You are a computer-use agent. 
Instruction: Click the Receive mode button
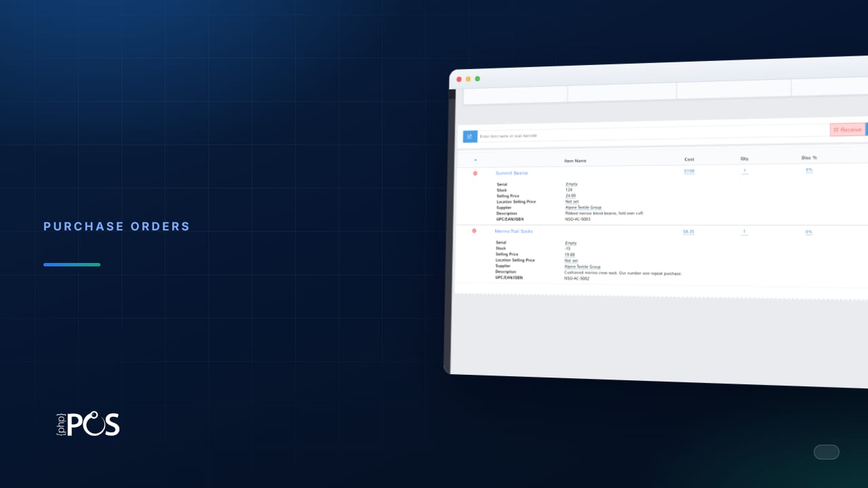(848, 129)
